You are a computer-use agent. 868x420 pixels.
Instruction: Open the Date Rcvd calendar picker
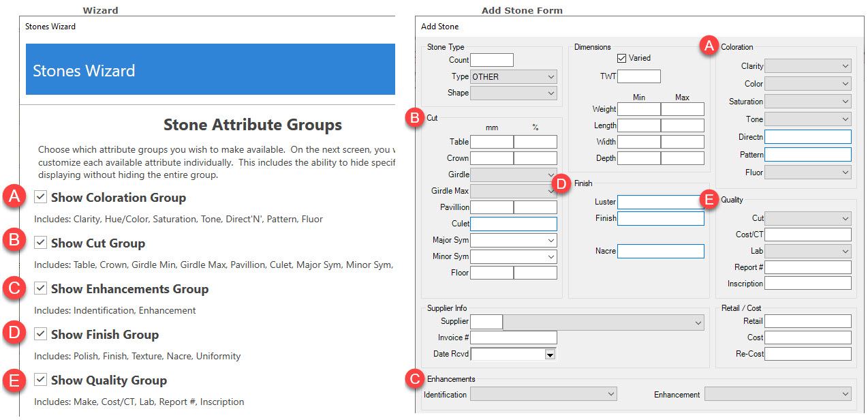pos(550,355)
